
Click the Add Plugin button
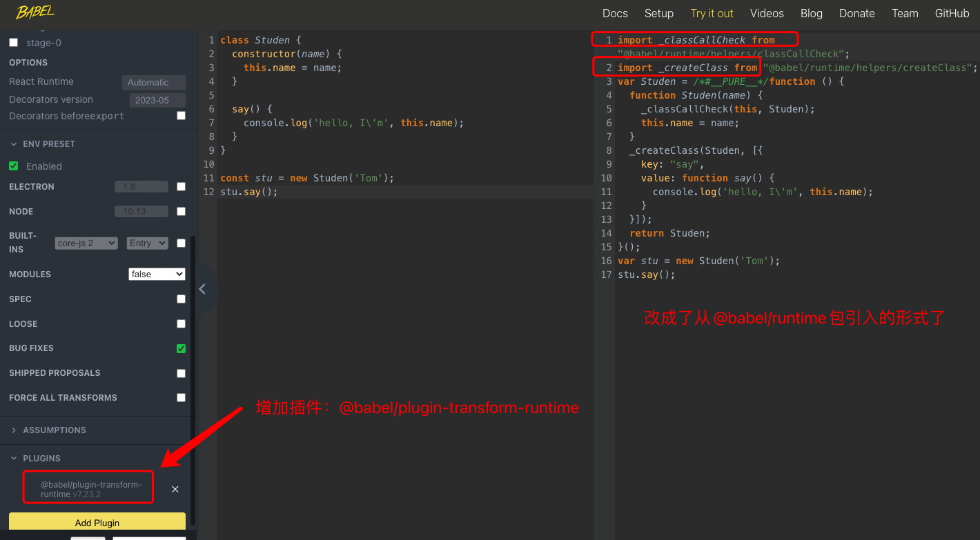[x=97, y=522]
